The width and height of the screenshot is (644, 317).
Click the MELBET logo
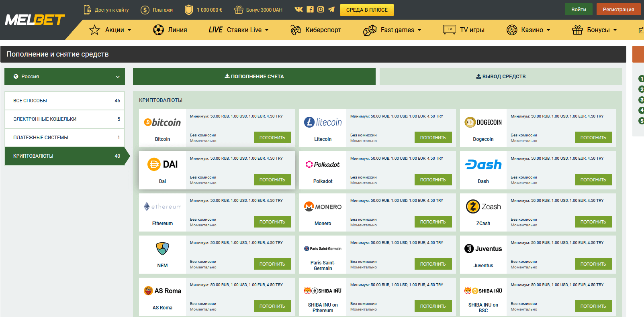coord(35,20)
